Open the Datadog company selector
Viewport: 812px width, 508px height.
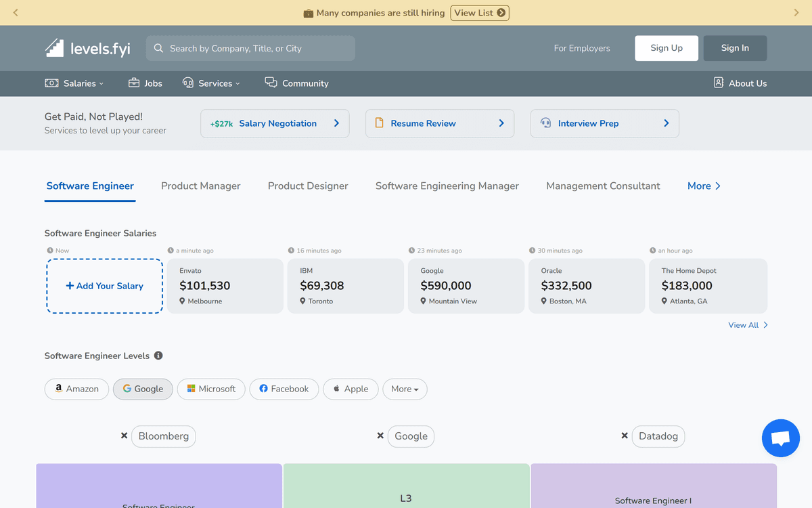pos(658,436)
